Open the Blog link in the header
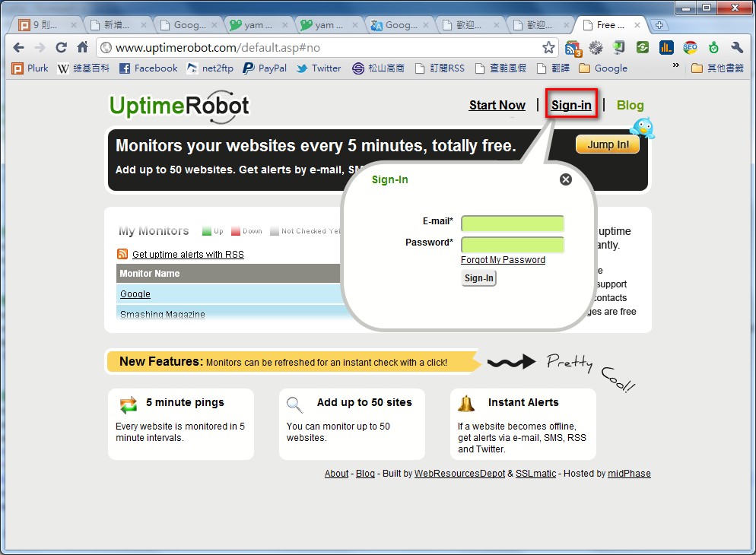 (x=631, y=105)
